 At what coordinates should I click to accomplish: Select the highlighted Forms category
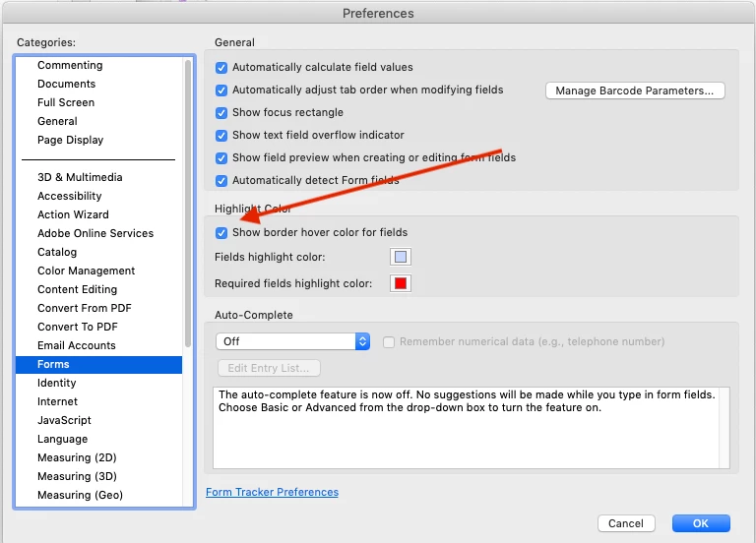(x=98, y=365)
